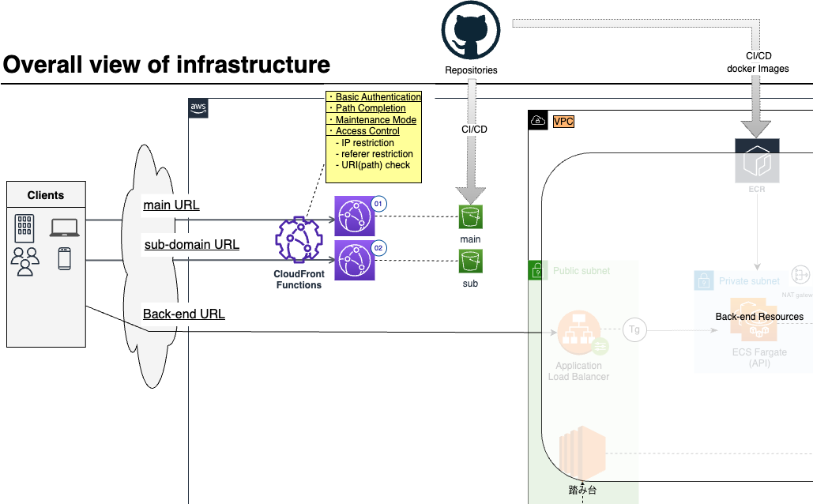Image resolution: width=813 pixels, height=504 pixels.
Task: Click the Public subnet lock icon
Action: click(x=537, y=269)
